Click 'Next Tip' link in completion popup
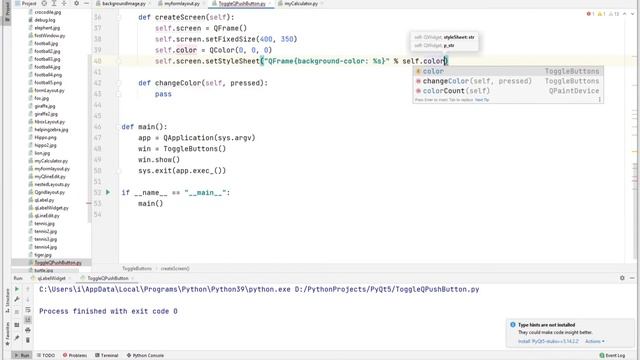The height and width of the screenshot is (360, 640). (x=482, y=100)
